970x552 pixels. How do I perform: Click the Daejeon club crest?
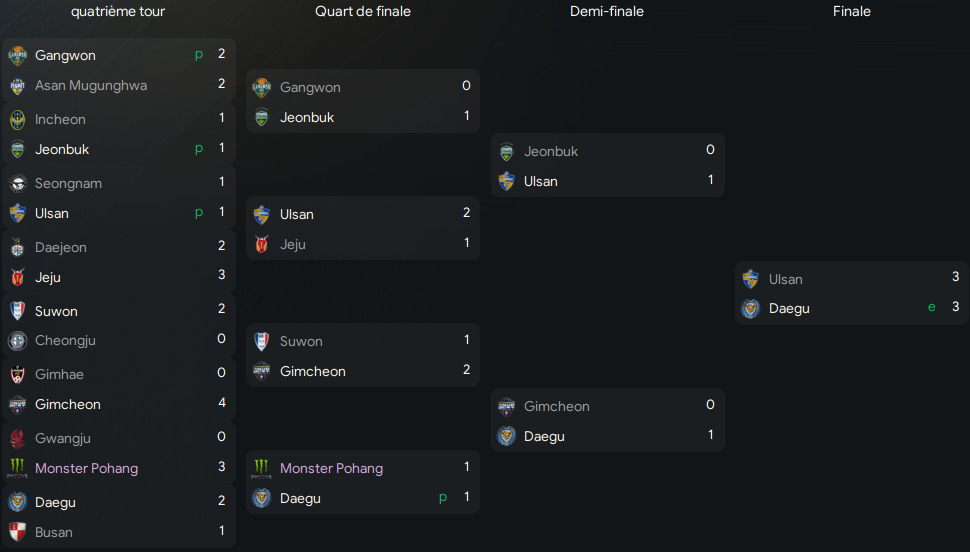click(17, 248)
